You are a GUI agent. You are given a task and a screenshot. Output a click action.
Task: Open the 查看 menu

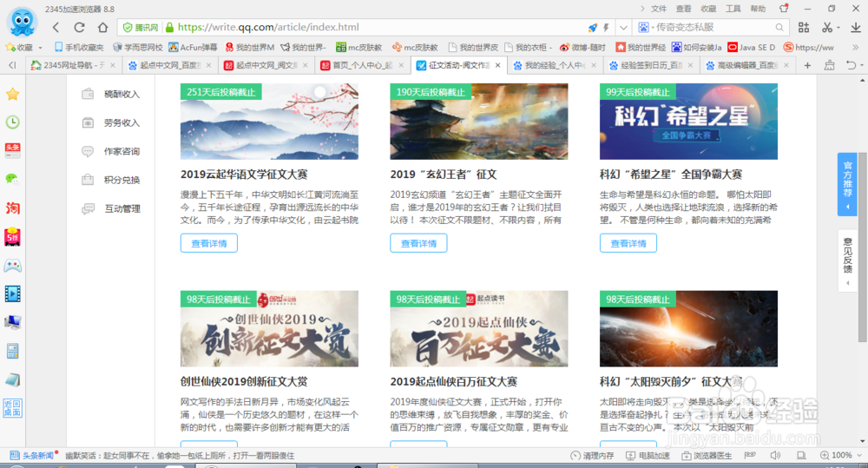click(683, 9)
